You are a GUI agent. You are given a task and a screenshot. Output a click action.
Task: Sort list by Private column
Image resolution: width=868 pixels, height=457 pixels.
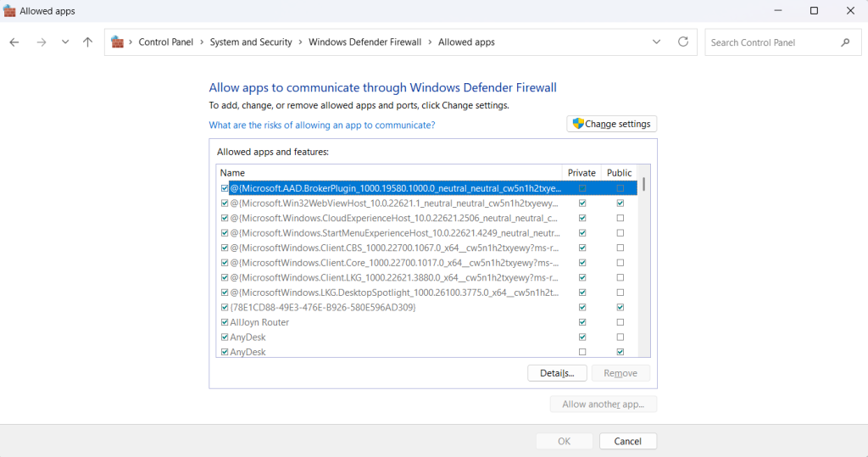[x=581, y=173]
